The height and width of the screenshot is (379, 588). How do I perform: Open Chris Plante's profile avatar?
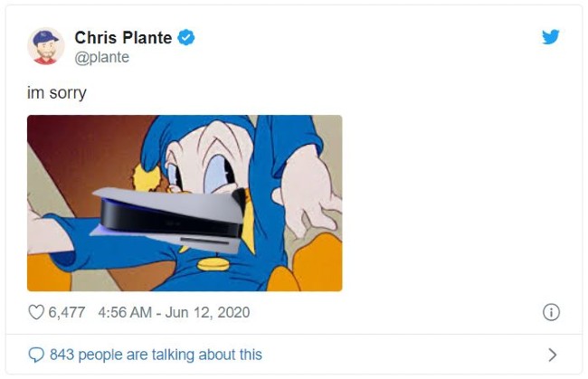[46, 46]
